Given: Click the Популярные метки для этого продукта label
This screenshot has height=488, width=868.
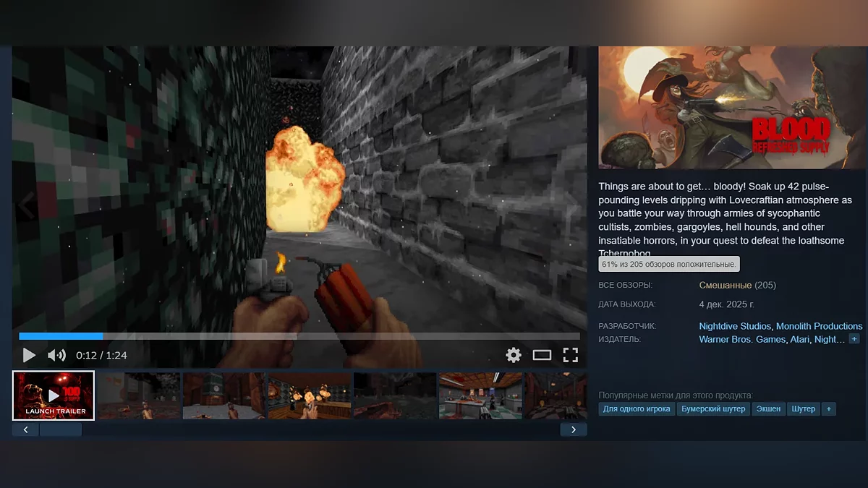Looking at the screenshot, I should point(676,395).
